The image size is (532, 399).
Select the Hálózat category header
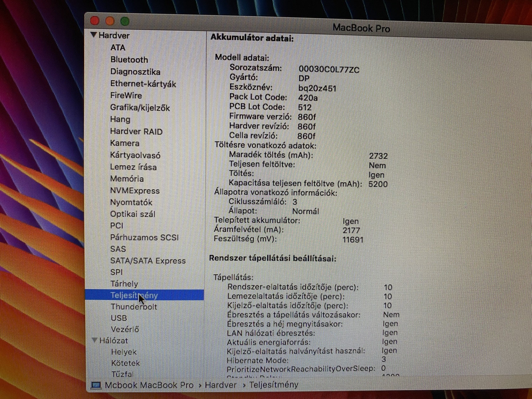pyautogui.click(x=114, y=340)
